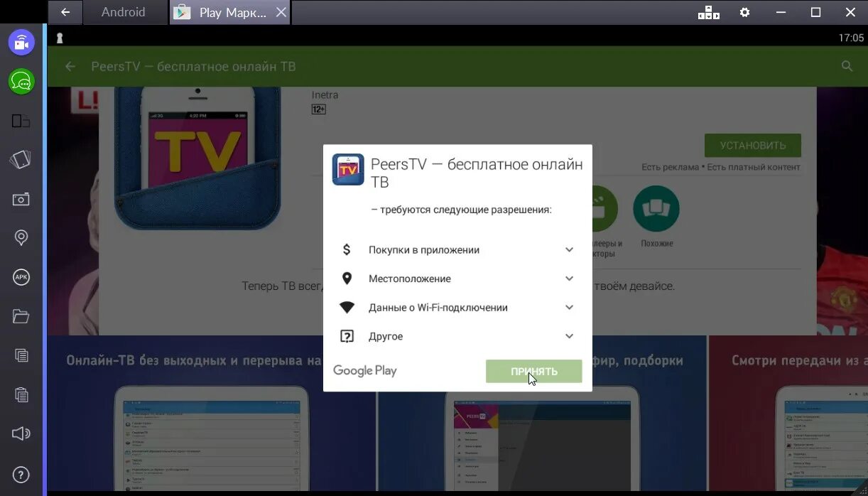Expand Данные о Wi-Fi-подключении chevron
The image size is (868, 496).
[569, 307]
